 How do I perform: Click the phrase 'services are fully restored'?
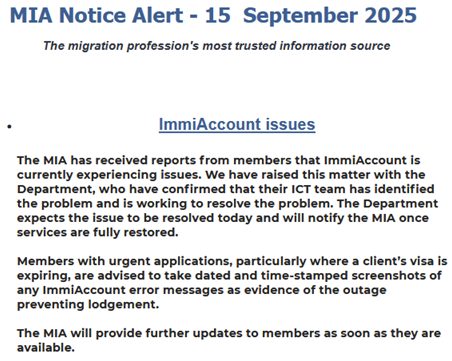click(97, 232)
